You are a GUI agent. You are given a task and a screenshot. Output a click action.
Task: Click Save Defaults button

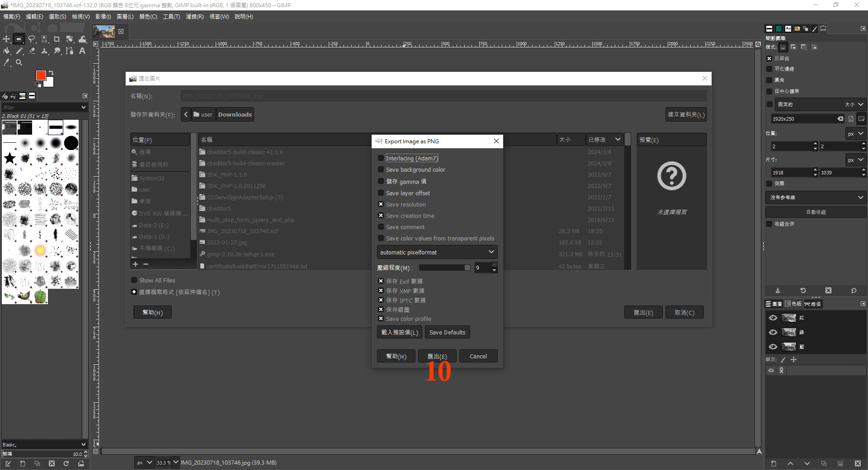(447, 332)
